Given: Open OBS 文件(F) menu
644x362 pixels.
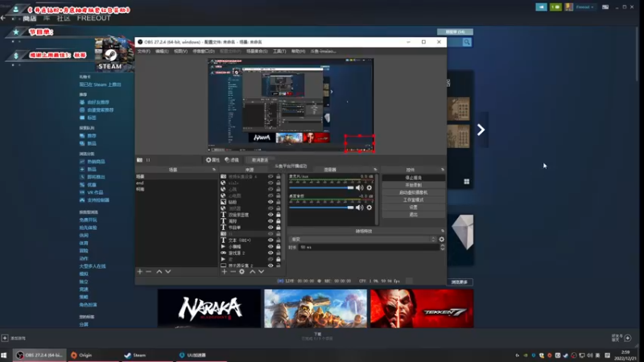Looking at the screenshot, I should click(x=144, y=51).
